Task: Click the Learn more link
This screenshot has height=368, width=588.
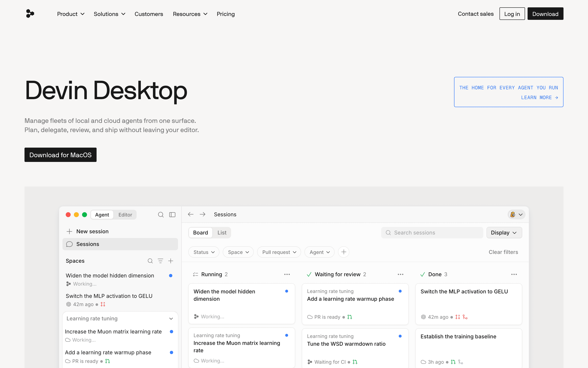Action: (x=539, y=98)
